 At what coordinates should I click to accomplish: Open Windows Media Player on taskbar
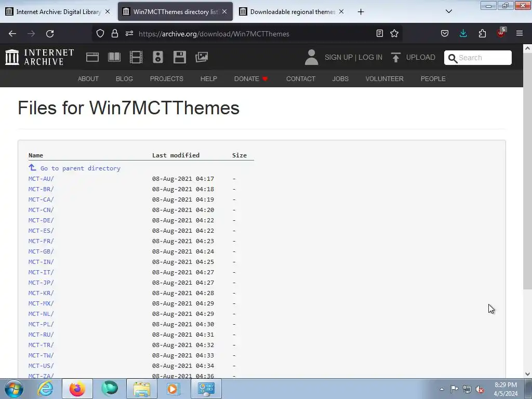pos(174,389)
